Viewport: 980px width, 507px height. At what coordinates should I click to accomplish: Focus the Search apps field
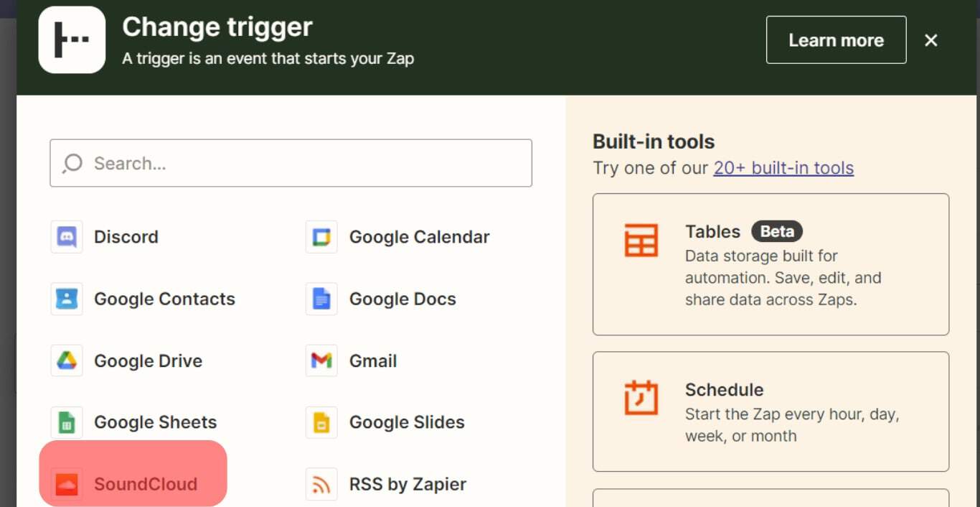click(291, 163)
